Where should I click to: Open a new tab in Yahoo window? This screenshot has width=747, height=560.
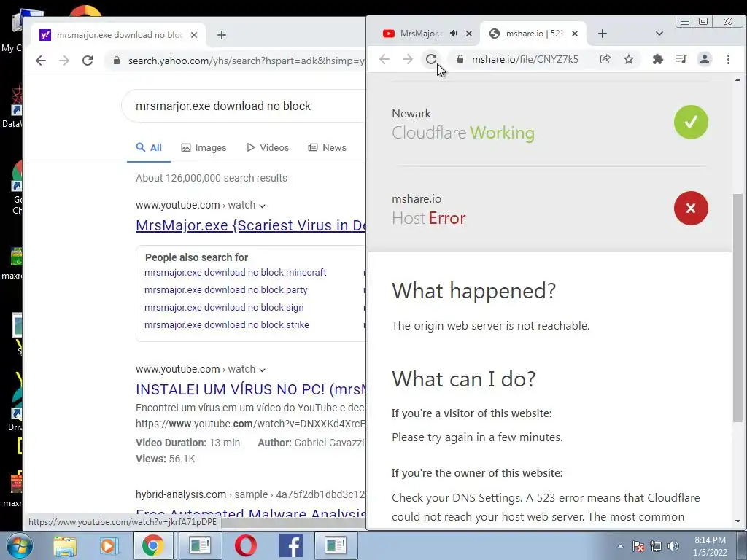click(222, 35)
